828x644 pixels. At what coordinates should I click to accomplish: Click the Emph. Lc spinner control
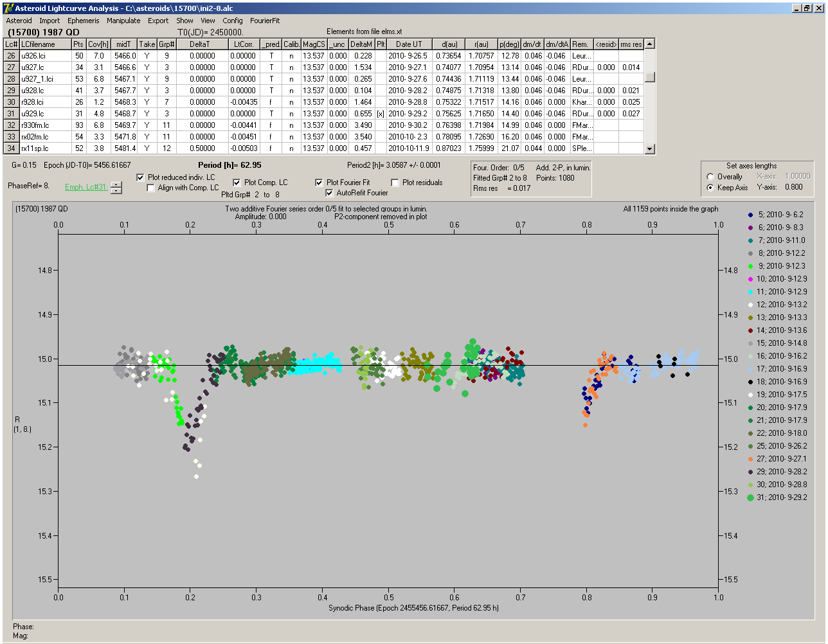(x=116, y=188)
